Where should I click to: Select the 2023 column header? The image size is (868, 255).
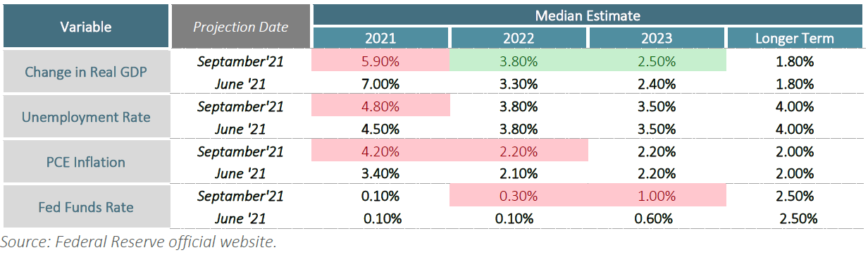click(657, 38)
